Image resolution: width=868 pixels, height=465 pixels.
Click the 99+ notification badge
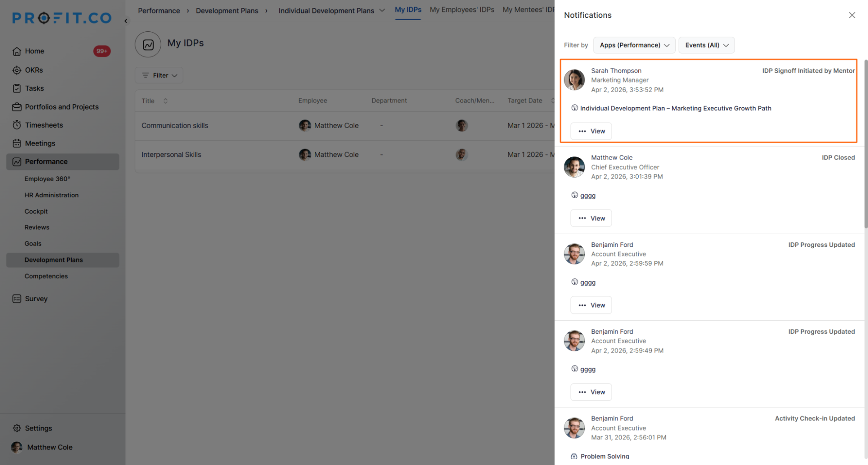click(x=102, y=51)
